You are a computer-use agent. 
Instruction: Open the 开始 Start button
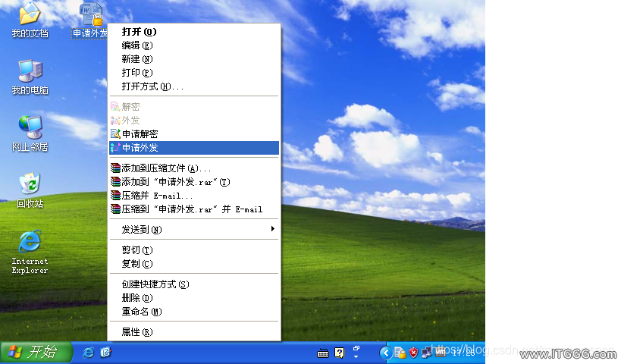36,352
